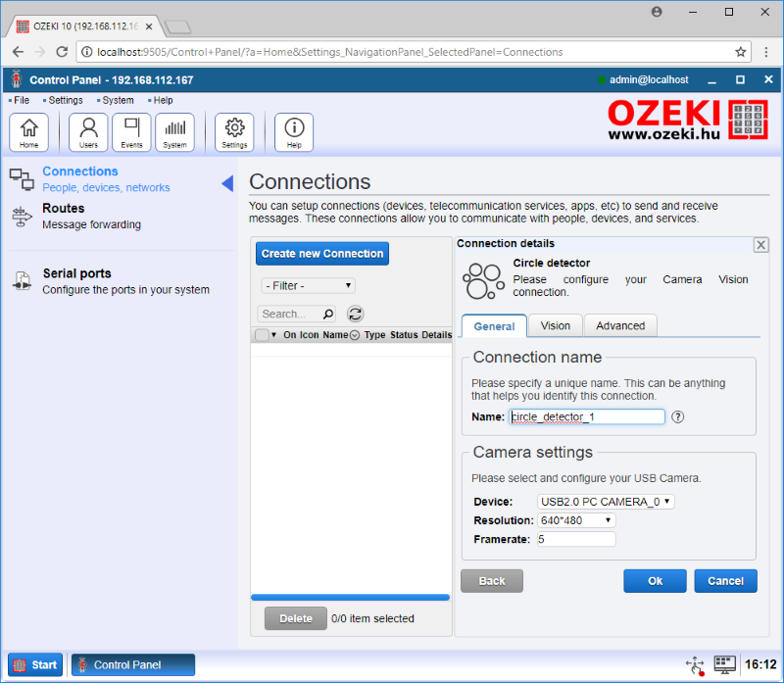
Task: Select Routes in the left sidebar
Action: (64, 209)
